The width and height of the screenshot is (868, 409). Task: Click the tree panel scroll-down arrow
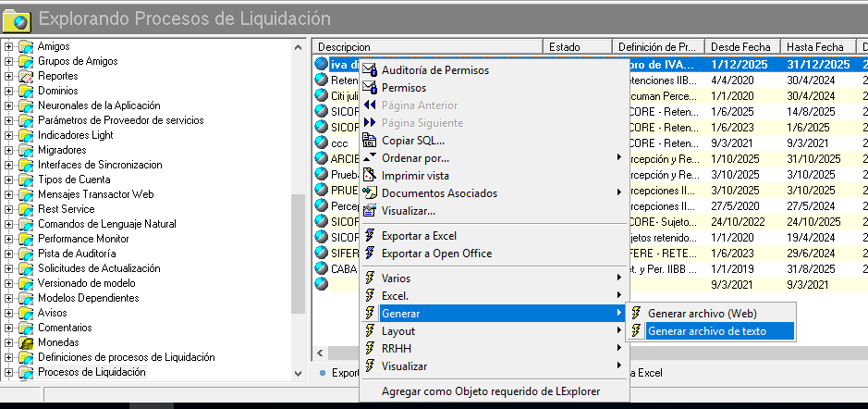[x=299, y=374]
